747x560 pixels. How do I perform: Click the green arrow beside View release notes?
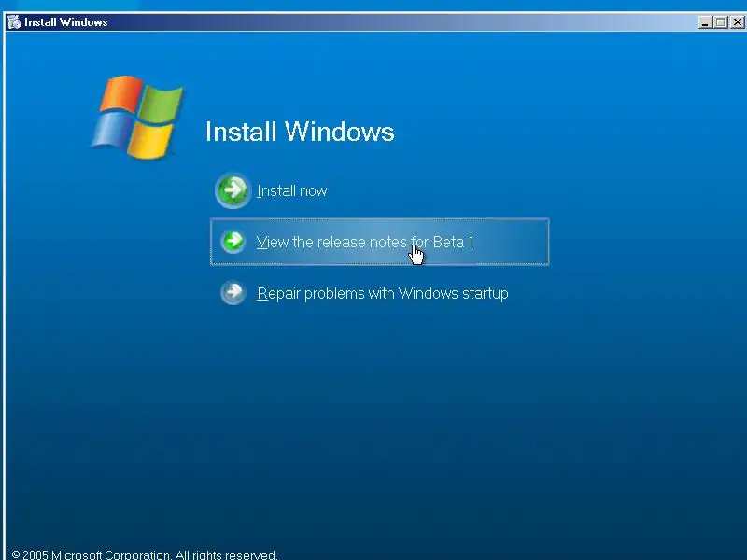click(x=233, y=242)
